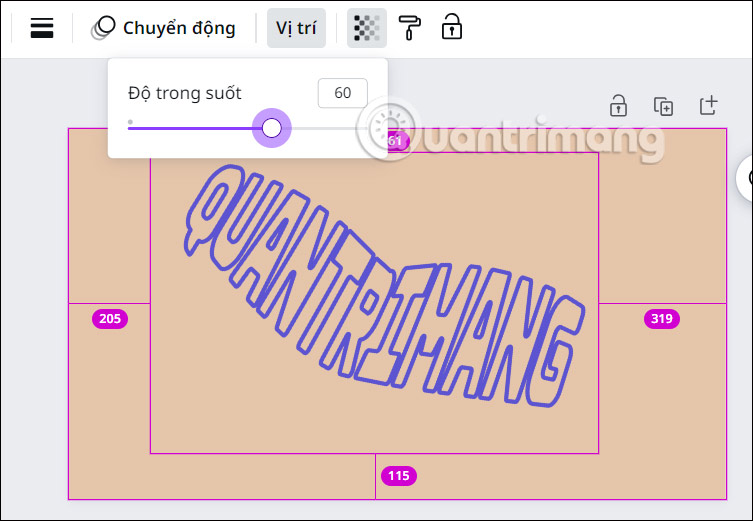Toggle the transparency checkerboard icon

click(367, 28)
